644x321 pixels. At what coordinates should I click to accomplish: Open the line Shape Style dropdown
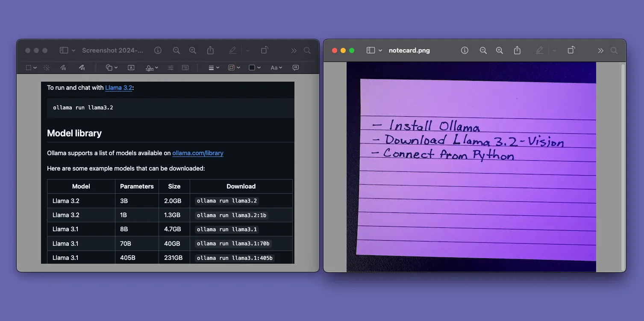tap(214, 68)
